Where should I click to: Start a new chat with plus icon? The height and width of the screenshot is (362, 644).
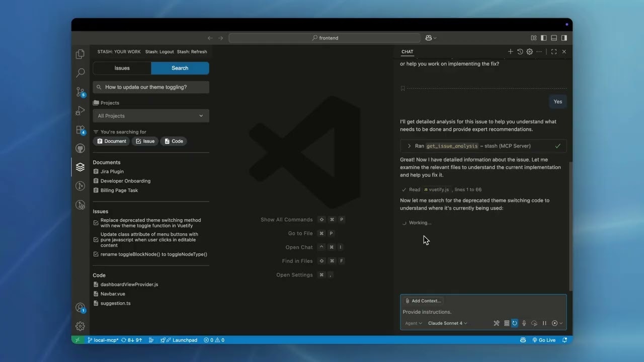pos(510,52)
